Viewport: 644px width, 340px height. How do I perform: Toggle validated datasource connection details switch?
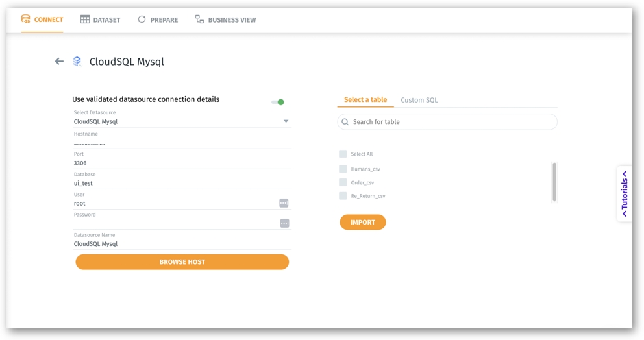click(278, 102)
